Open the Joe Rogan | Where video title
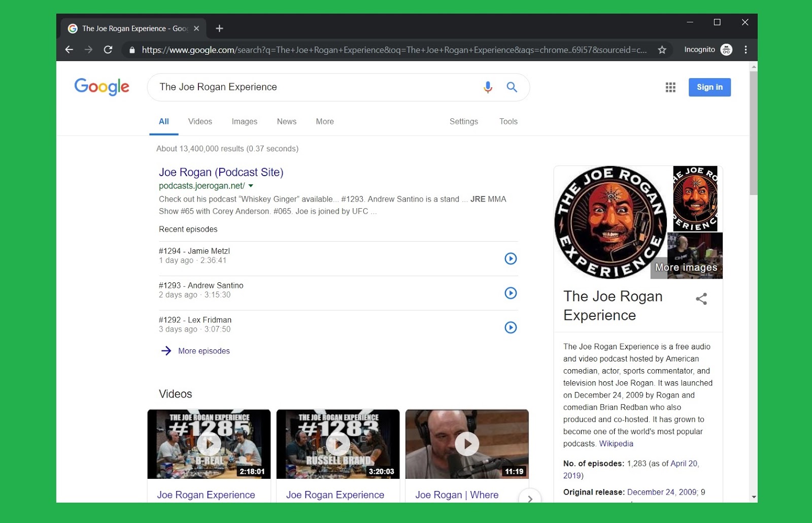 [457, 495]
